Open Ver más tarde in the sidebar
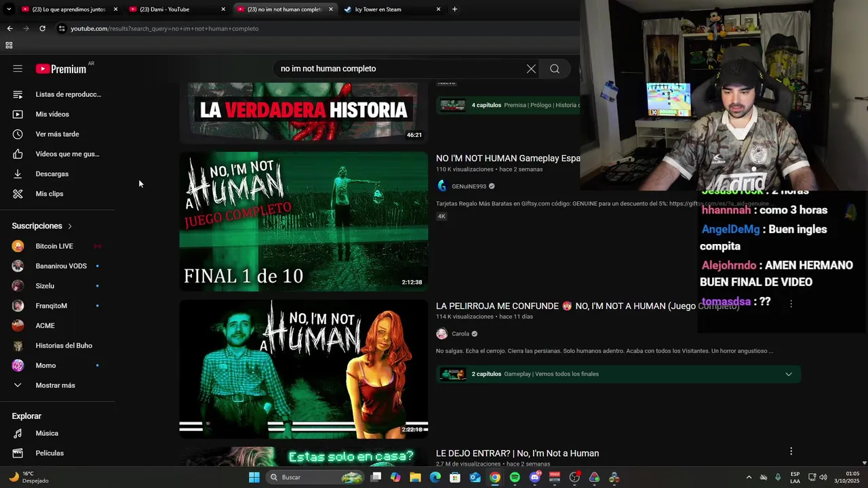 [x=58, y=134]
